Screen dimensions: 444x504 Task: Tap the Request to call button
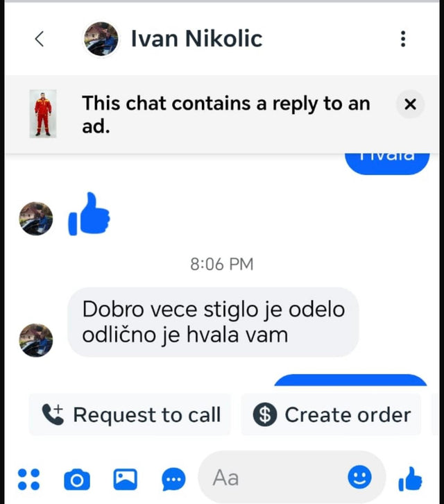pyautogui.click(x=130, y=414)
